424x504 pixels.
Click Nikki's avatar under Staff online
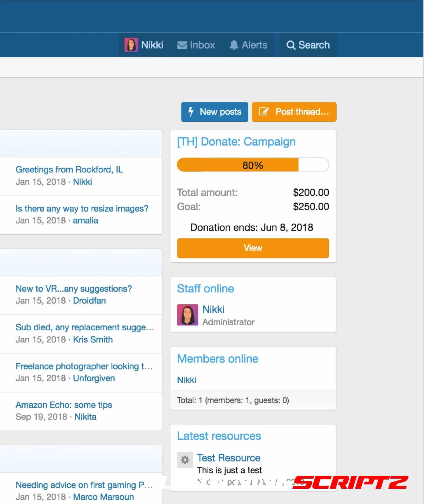point(188,315)
